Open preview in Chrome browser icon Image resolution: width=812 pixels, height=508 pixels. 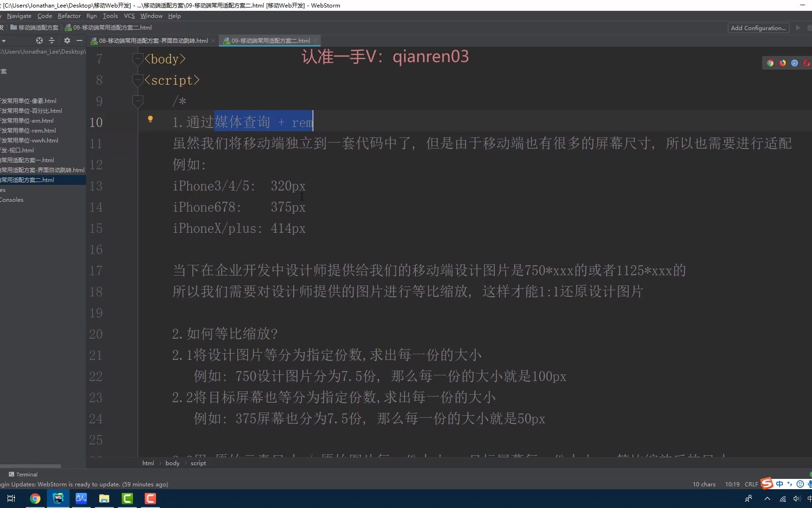770,63
